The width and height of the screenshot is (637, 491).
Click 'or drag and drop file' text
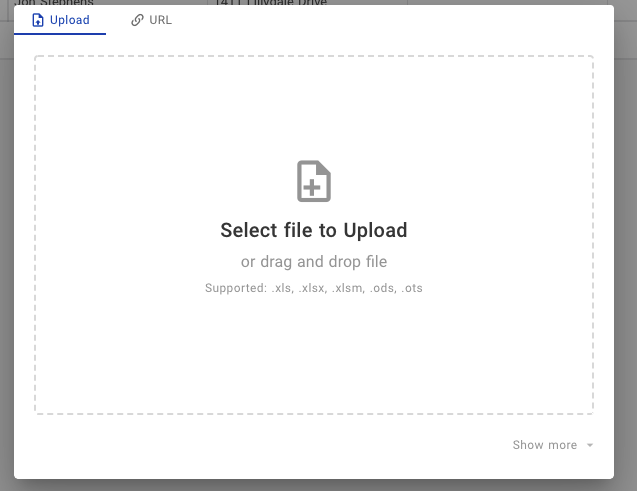coord(314,262)
